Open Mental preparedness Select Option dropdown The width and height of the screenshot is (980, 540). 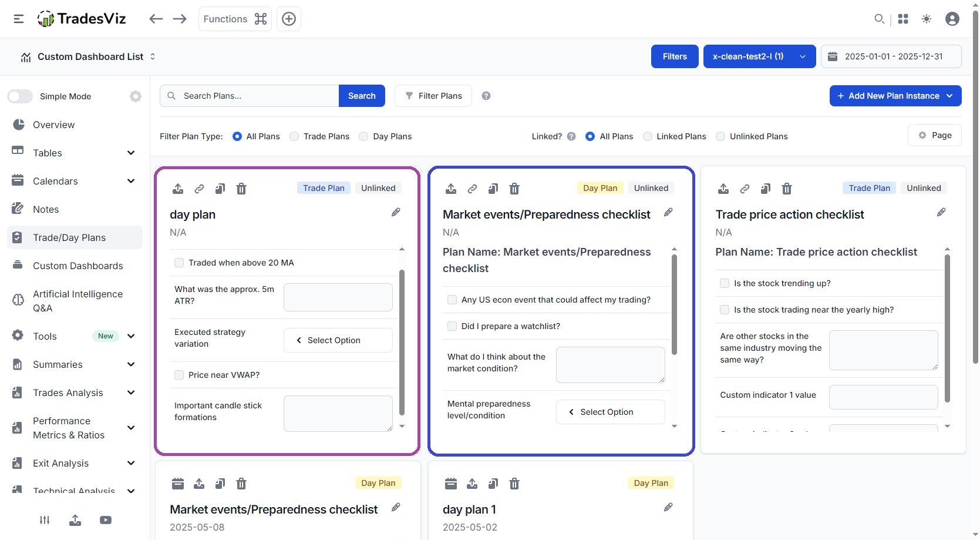click(611, 412)
